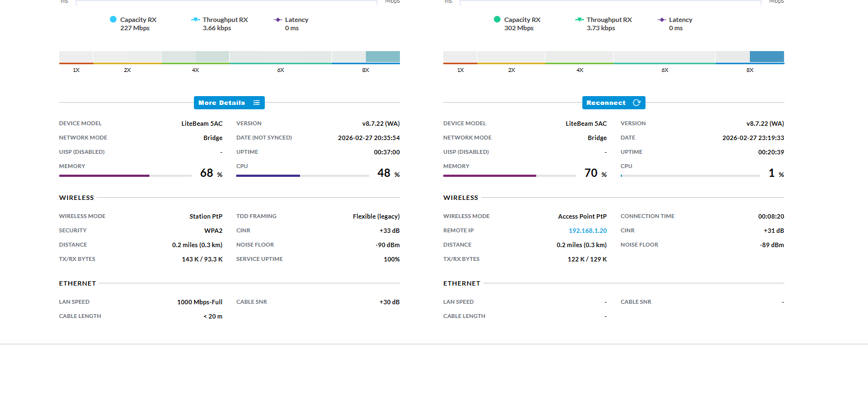Click the blue 8X segment of the access point rate bar

coord(766,57)
